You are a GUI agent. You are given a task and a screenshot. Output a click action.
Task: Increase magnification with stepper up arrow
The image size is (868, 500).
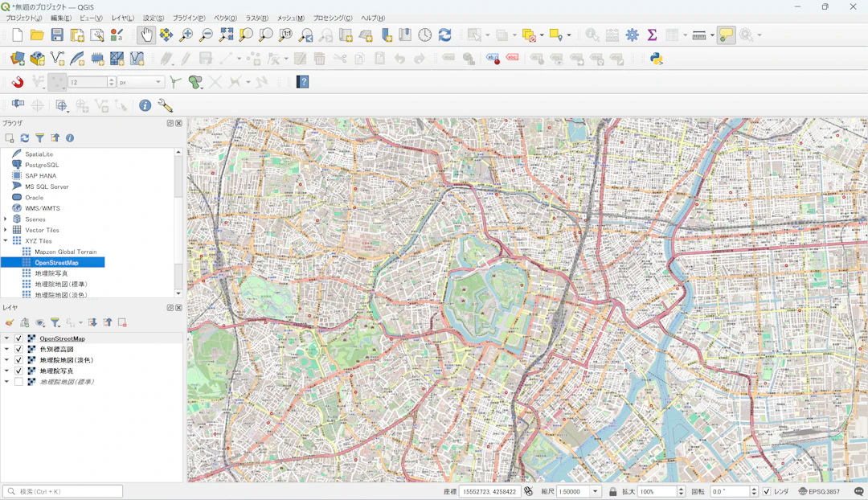pyautogui.click(x=681, y=489)
